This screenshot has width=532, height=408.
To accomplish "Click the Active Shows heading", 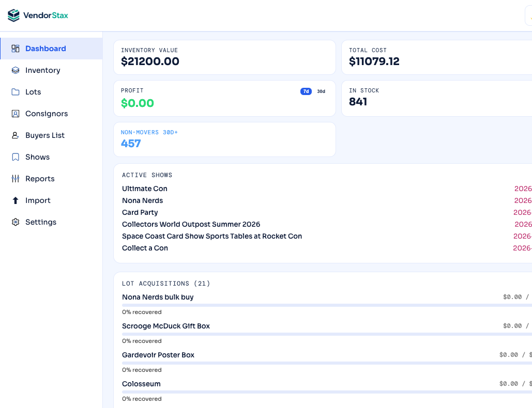I will pyautogui.click(x=147, y=175).
